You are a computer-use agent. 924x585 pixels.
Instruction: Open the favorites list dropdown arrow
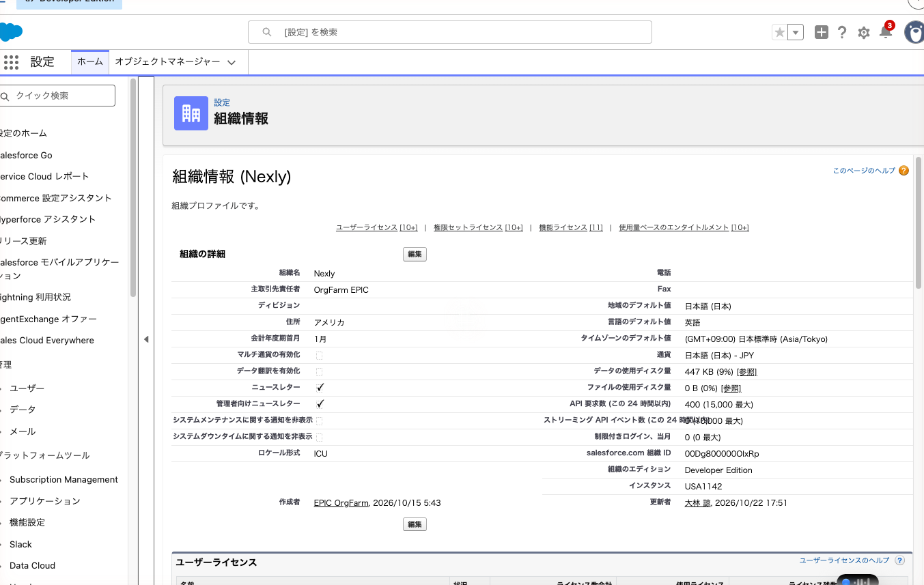tap(796, 32)
